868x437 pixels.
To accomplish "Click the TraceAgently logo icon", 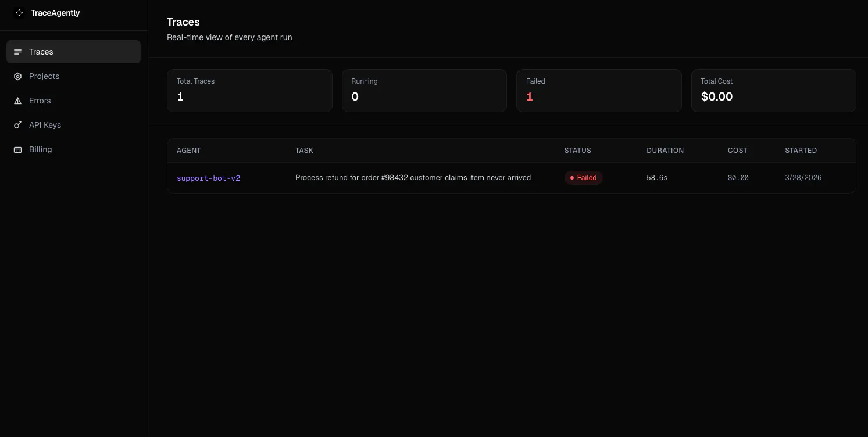I will click(19, 13).
